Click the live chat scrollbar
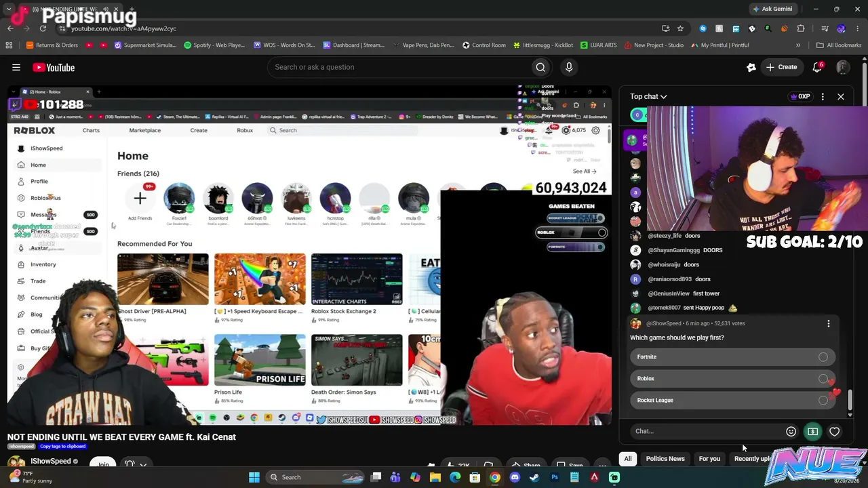The height and width of the screenshot is (488, 868). [x=850, y=400]
